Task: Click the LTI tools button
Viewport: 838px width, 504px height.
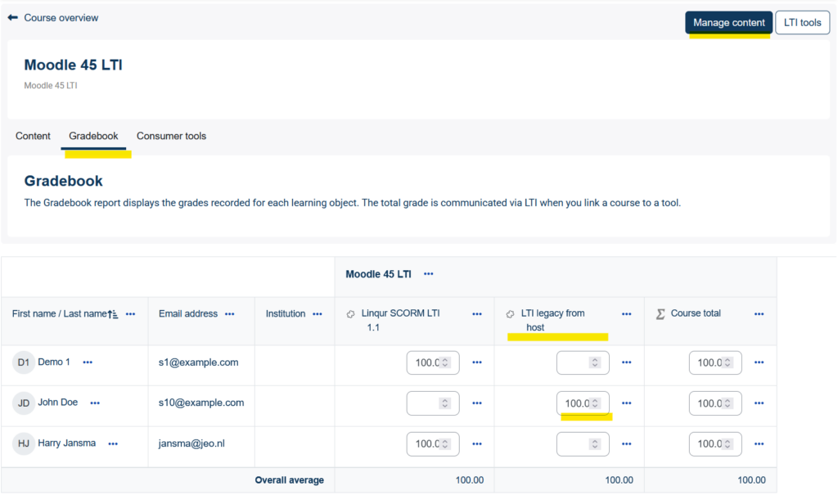Action: [x=802, y=23]
